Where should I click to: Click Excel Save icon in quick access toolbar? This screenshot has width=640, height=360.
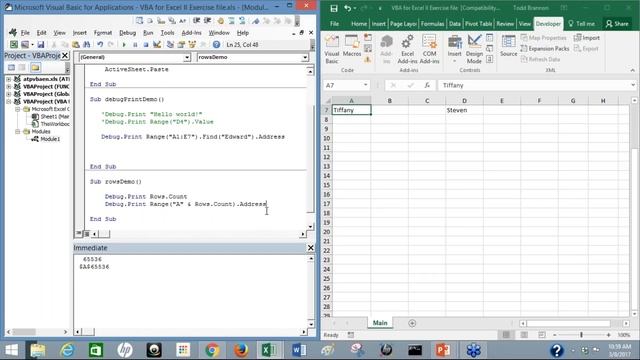(334, 8)
